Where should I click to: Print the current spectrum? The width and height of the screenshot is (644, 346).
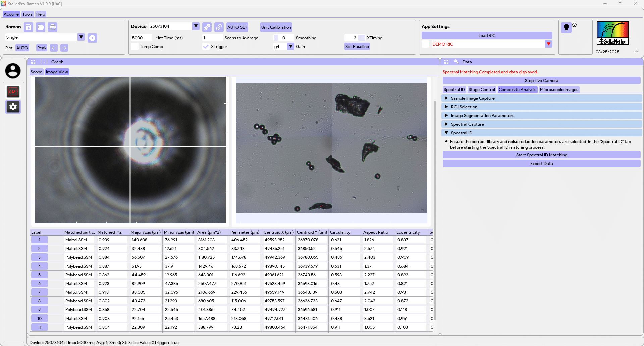(53, 27)
